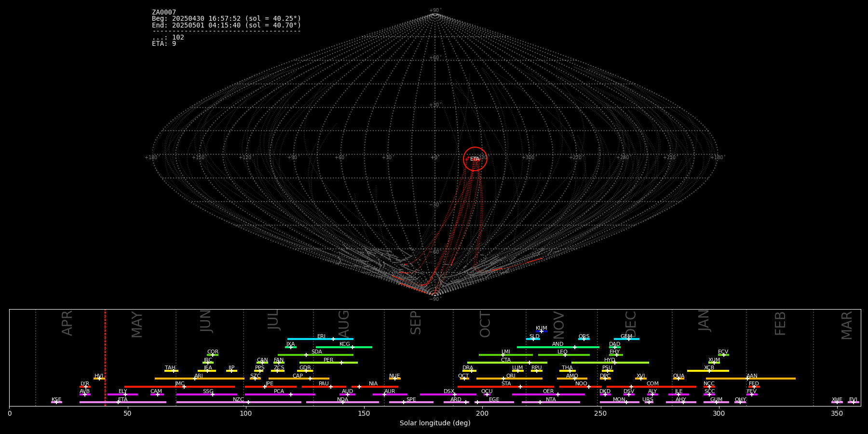Click the ORI shower label
This screenshot has width=868, height=434.
[x=511, y=376]
